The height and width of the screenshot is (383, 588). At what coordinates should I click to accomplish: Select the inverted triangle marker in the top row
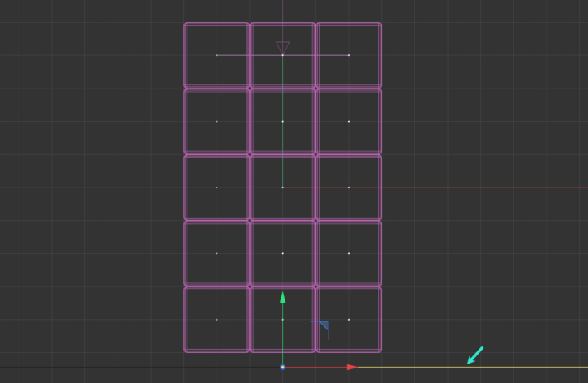click(282, 48)
